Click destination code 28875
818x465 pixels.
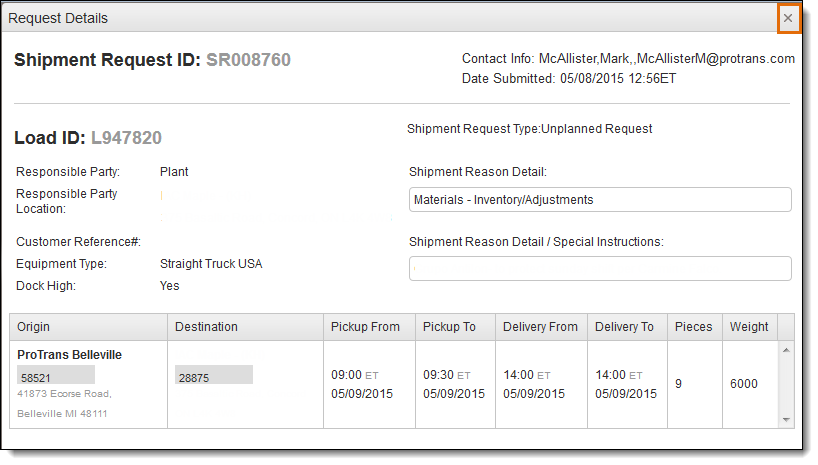point(214,375)
